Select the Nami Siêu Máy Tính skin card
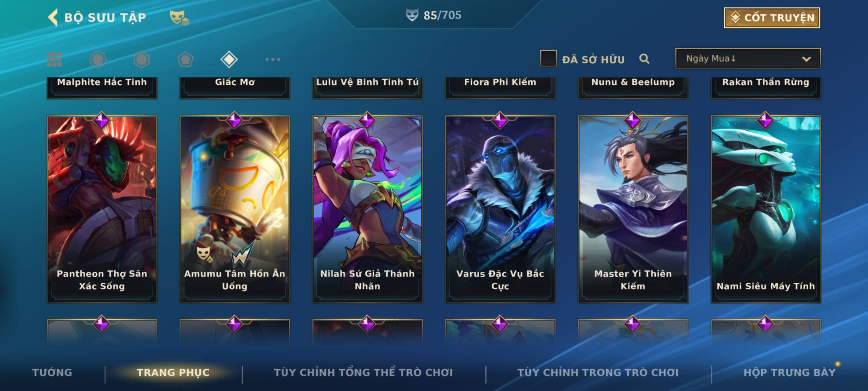 (766, 209)
